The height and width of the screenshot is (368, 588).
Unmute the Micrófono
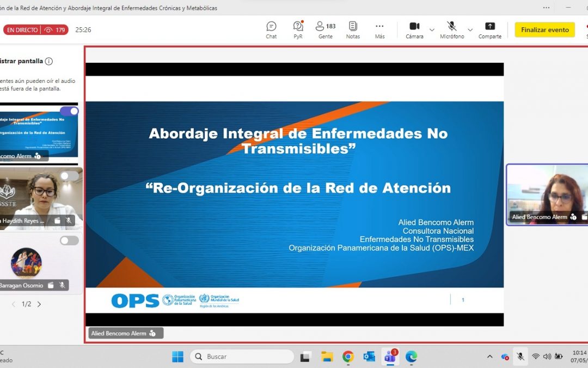pos(452,30)
